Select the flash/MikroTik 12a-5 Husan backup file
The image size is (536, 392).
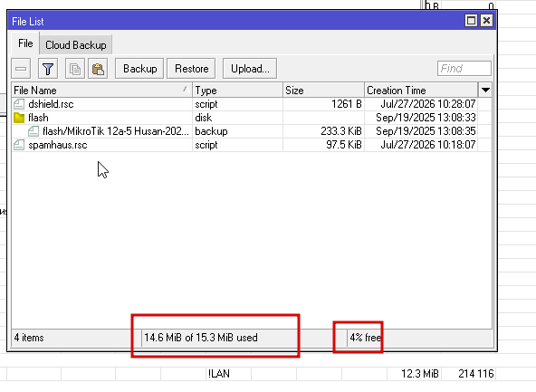[252, 131]
